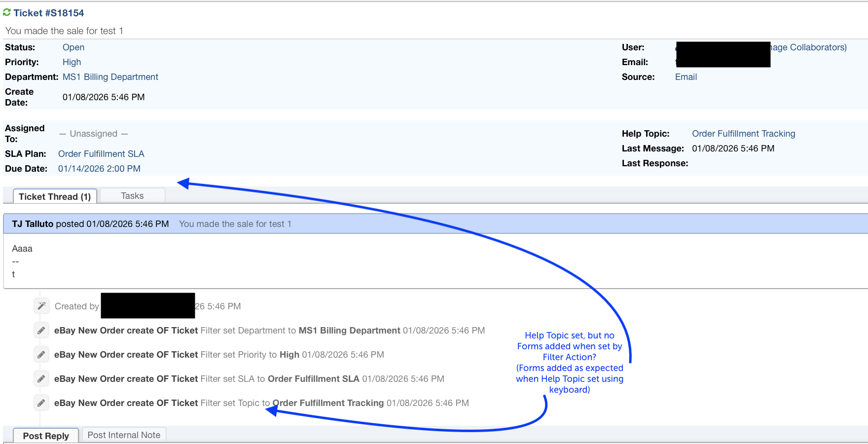Change the Open status value
Image resolution: width=868 pixels, height=444 pixels.
click(x=73, y=47)
